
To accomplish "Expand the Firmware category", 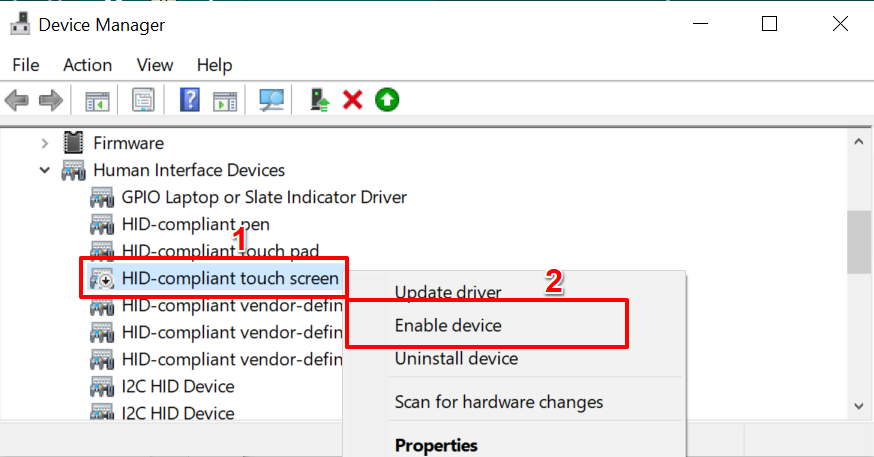I will 45,143.
